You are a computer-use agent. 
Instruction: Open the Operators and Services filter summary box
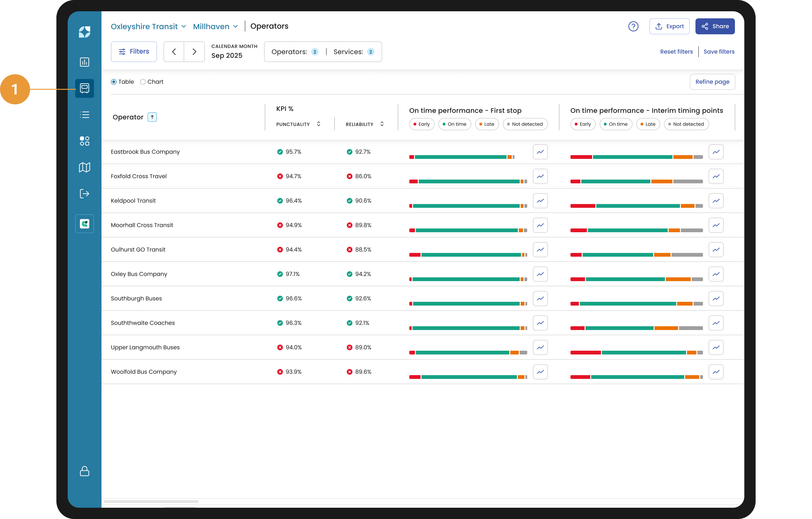point(323,52)
